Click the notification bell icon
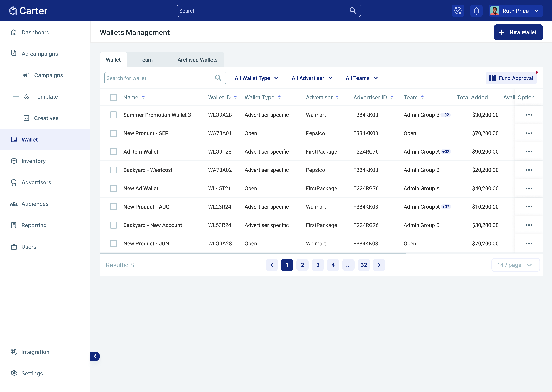The width and height of the screenshot is (552, 392). click(476, 11)
